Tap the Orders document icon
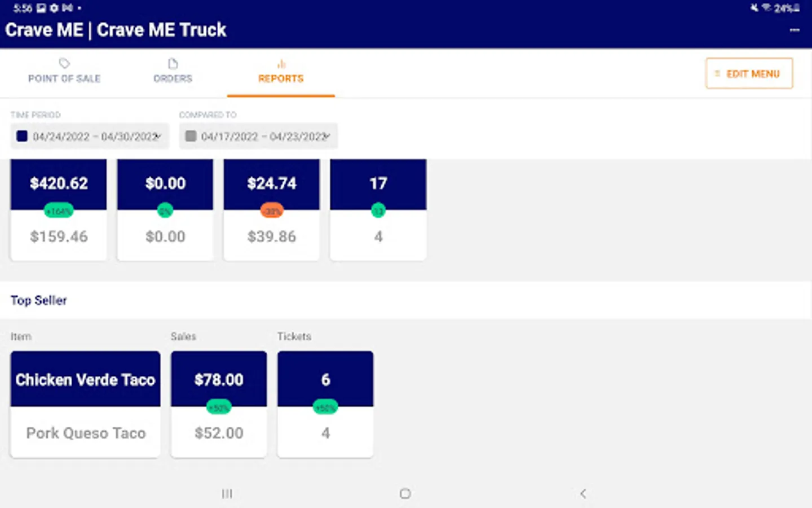Image resolution: width=812 pixels, height=508 pixels. coord(173,63)
